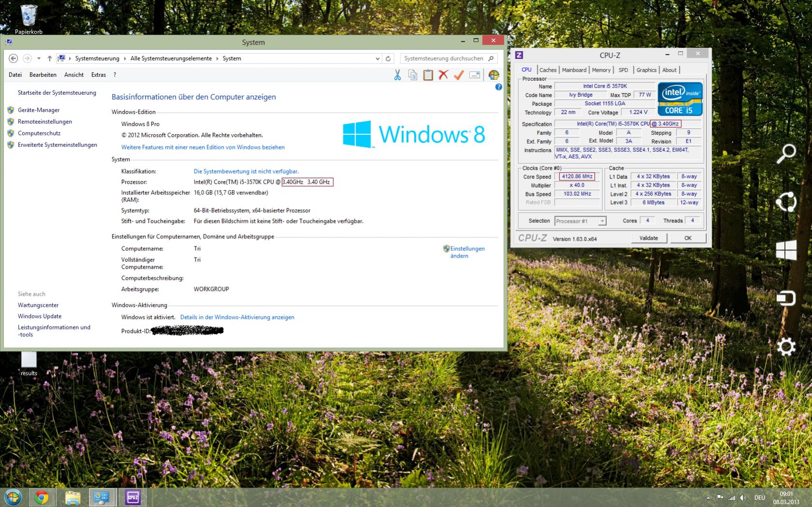The height and width of the screenshot is (507, 812).
Task: Click the Start orb on taskbar
Action: pyautogui.click(x=13, y=497)
